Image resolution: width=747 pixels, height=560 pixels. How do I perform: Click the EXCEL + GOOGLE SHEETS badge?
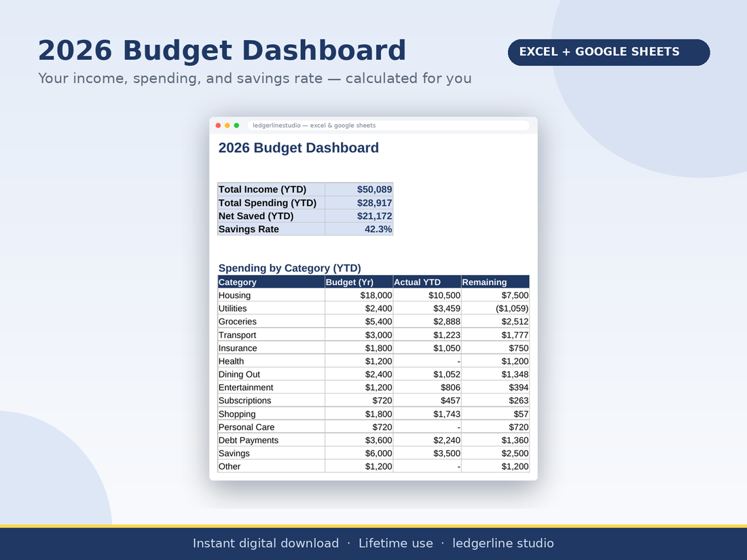609,52
